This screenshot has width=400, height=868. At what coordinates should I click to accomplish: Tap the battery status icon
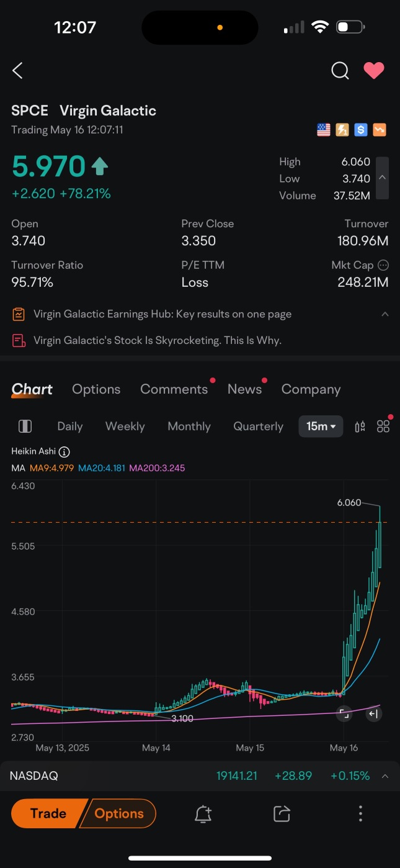[350, 27]
